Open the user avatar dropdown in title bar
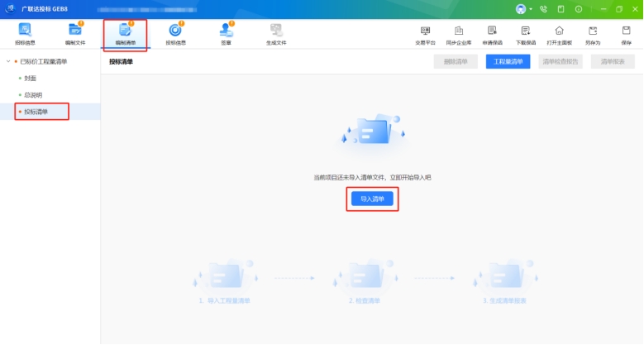644x345 pixels. pyautogui.click(x=524, y=9)
